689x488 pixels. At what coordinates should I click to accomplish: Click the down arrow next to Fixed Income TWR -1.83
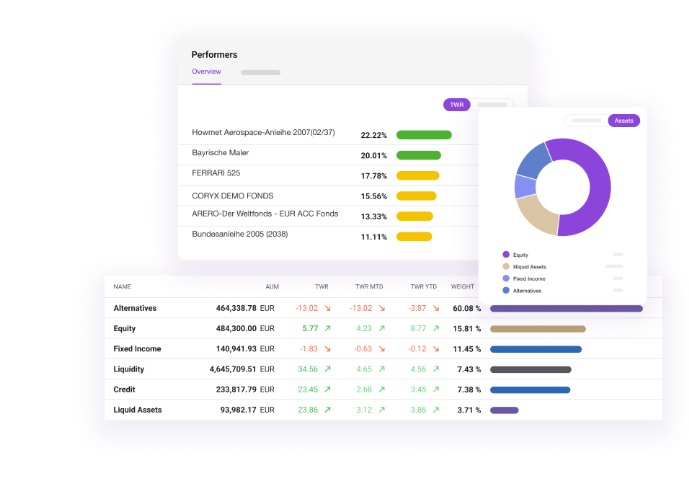coord(327,349)
